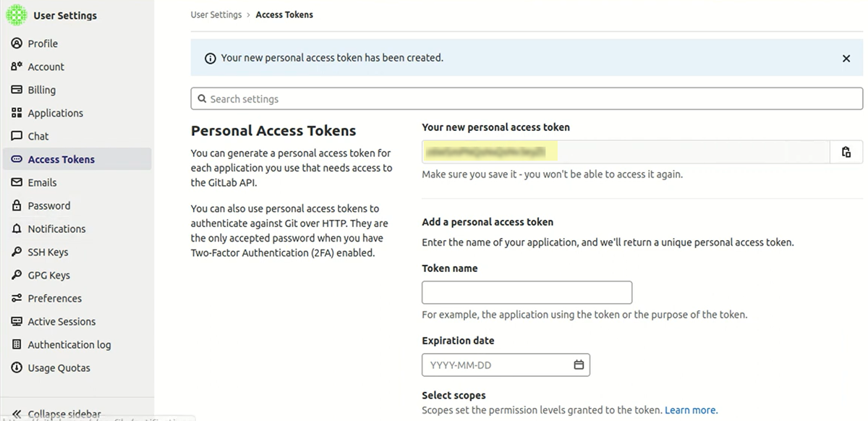Click the Emails envelope icon
This screenshot has width=868, height=421.
pyautogui.click(x=17, y=182)
